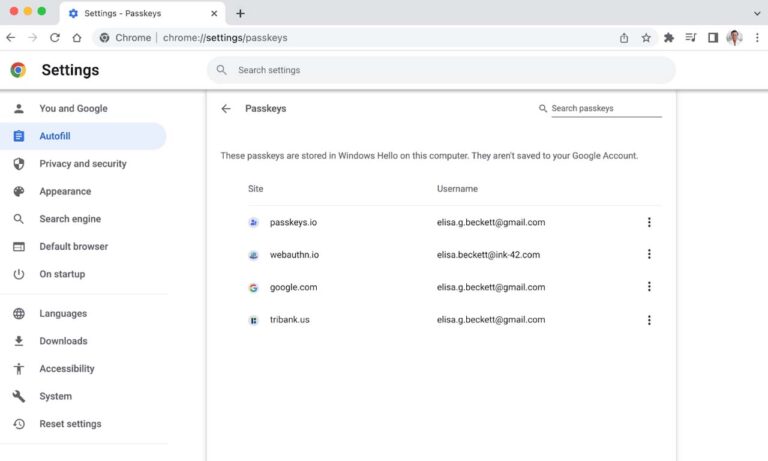Viewport: 768px width, 461px height.
Task: Click the google.com site name
Action: coord(293,288)
